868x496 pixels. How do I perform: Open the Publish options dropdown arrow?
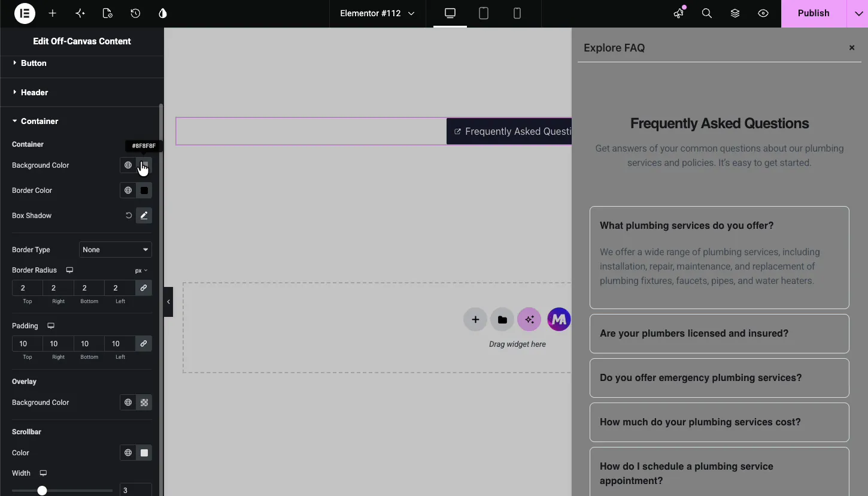pos(857,13)
